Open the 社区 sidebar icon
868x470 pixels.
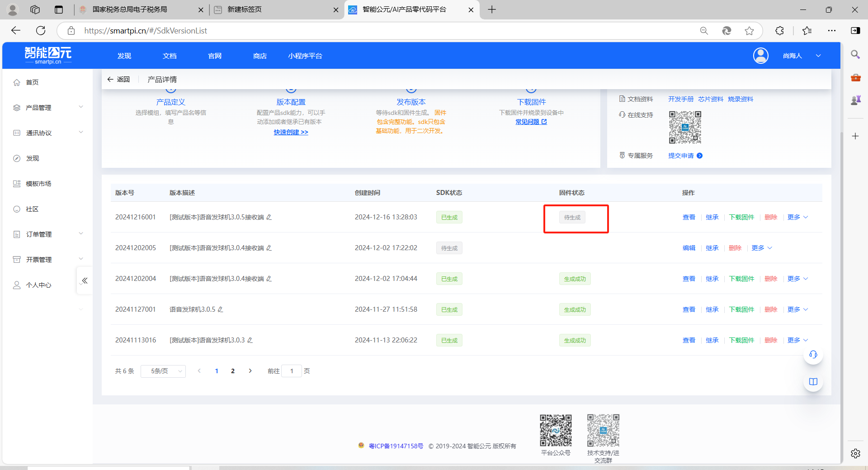pos(17,209)
